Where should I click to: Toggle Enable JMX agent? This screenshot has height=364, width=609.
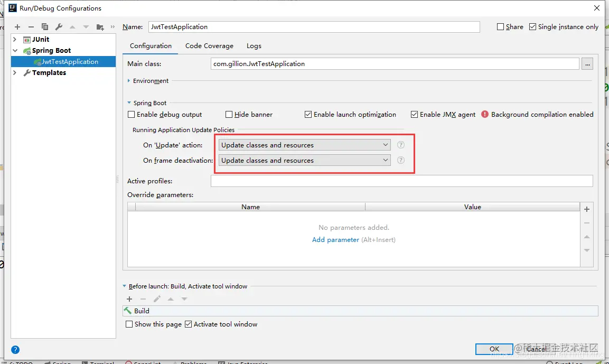coord(415,114)
